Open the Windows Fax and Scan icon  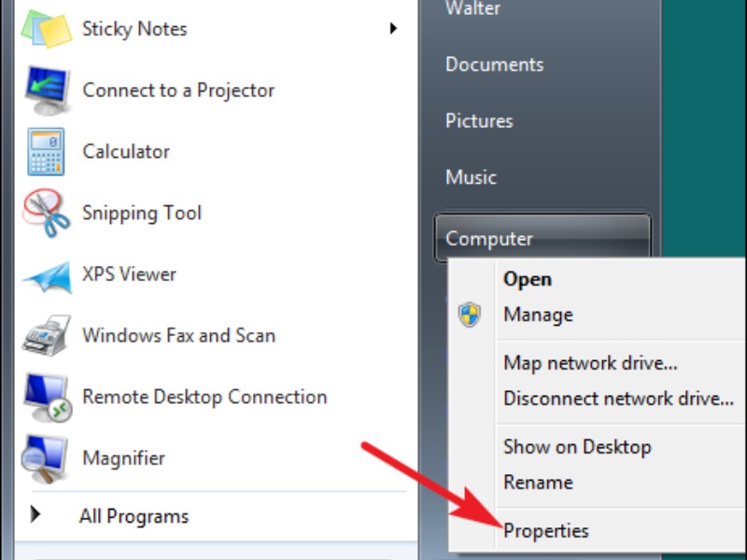pos(46,335)
